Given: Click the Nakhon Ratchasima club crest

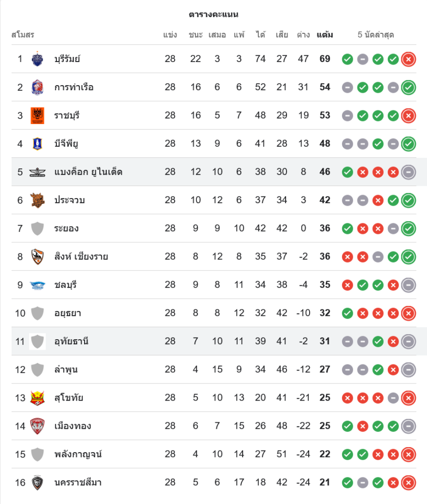Looking at the screenshot, I should coord(38,482).
